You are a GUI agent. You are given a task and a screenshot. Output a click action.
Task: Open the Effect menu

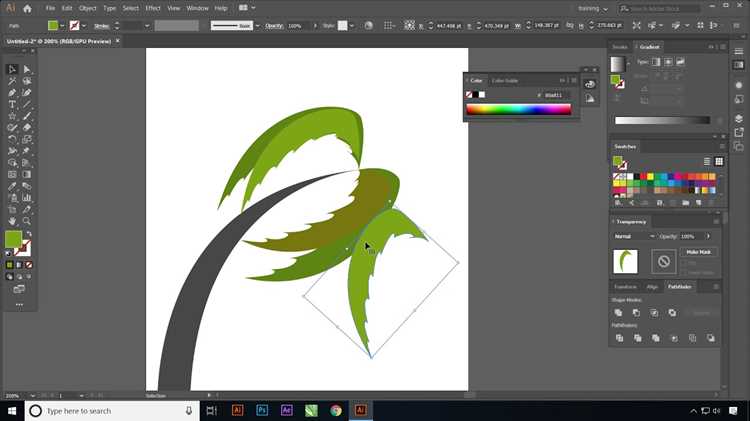[x=153, y=8]
